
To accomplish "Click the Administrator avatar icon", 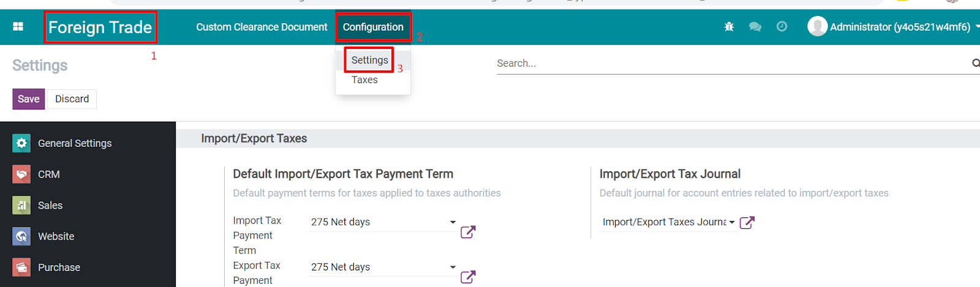I will click(x=818, y=26).
